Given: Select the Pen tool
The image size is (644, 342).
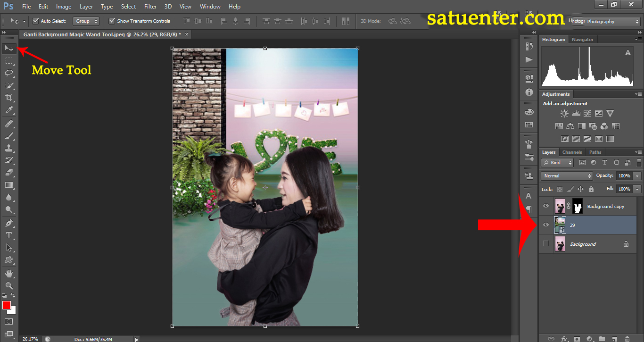Looking at the screenshot, I should pyautogui.click(x=9, y=223).
